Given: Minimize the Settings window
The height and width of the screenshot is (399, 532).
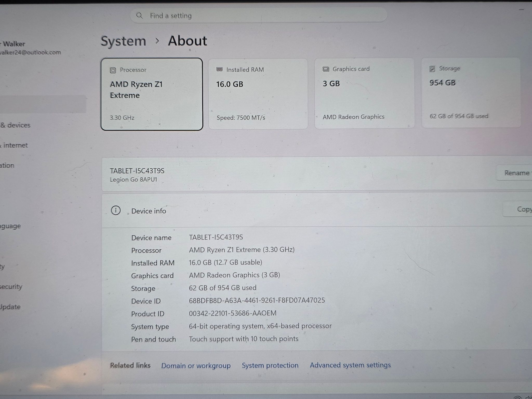Looking at the screenshot, I should point(521,10).
